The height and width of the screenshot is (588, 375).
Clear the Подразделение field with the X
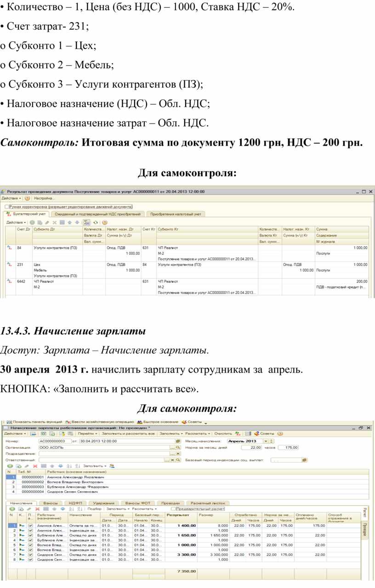[177, 454]
